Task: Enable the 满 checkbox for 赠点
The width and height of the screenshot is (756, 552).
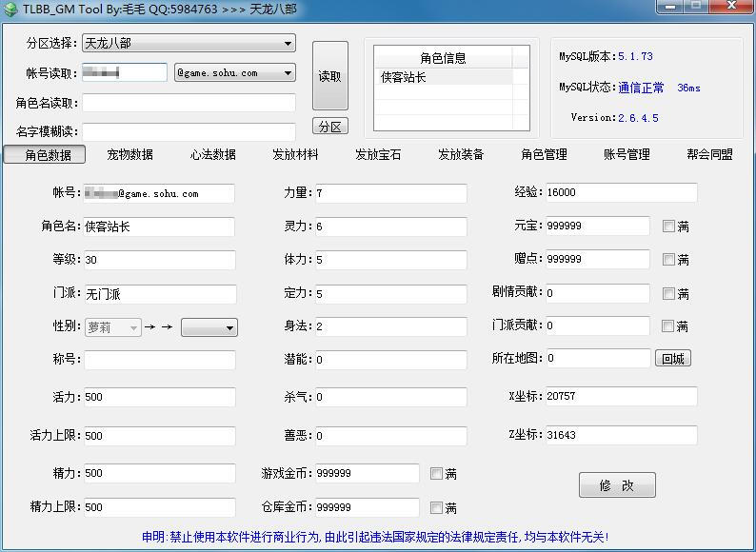Action: 668,260
